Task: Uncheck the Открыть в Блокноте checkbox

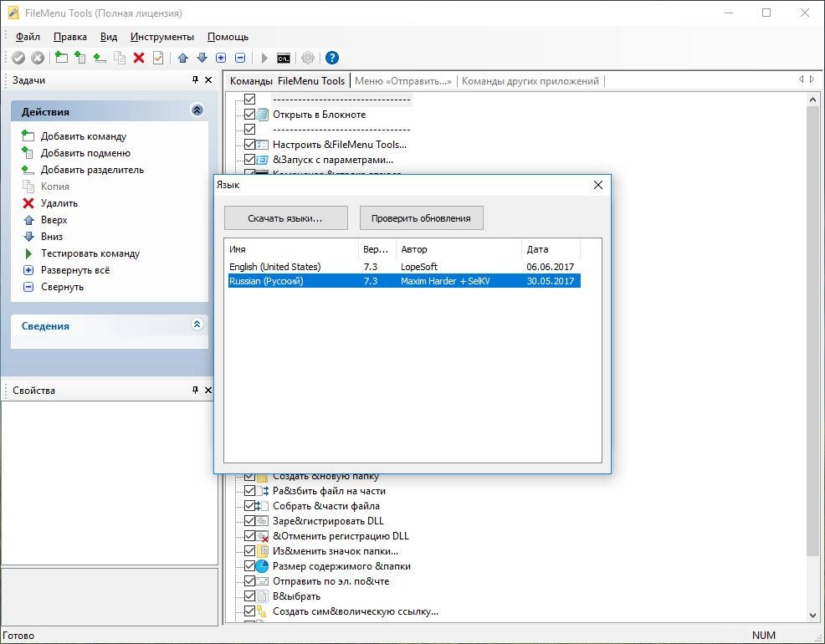Action: tap(250, 115)
